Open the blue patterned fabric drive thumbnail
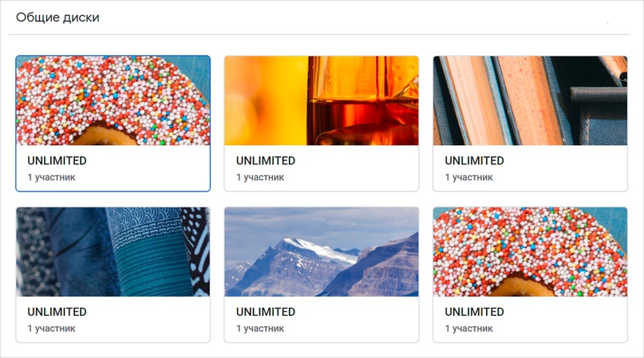The width and height of the screenshot is (644, 358). (x=113, y=252)
